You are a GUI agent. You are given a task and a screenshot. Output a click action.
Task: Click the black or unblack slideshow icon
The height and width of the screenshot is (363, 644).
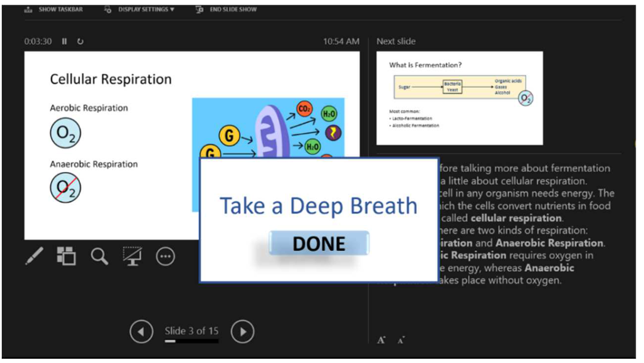pyautogui.click(x=132, y=256)
